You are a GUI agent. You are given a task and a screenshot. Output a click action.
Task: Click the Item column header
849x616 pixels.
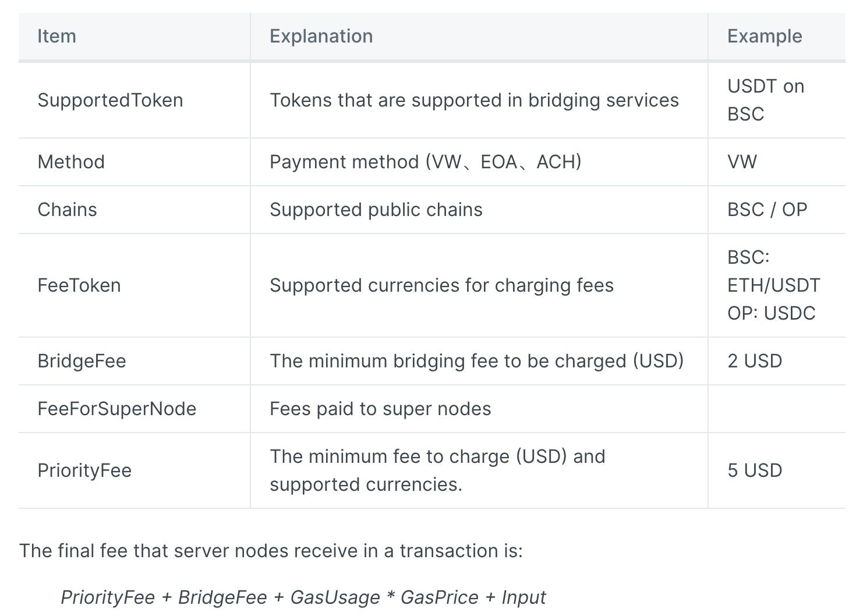point(56,36)
